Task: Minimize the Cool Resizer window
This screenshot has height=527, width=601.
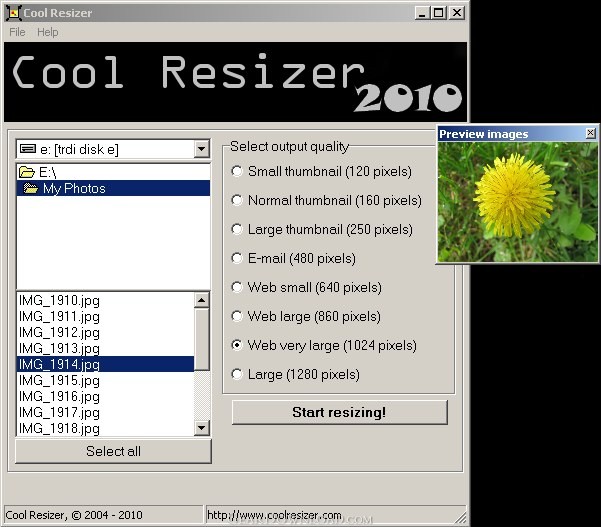Action: click(x=422, y=13)
